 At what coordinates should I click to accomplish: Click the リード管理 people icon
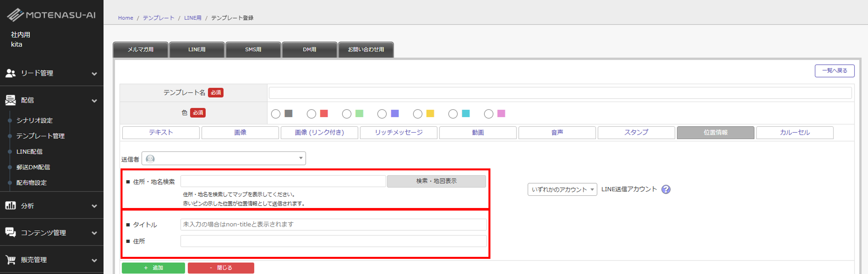(x=10, y=73)
